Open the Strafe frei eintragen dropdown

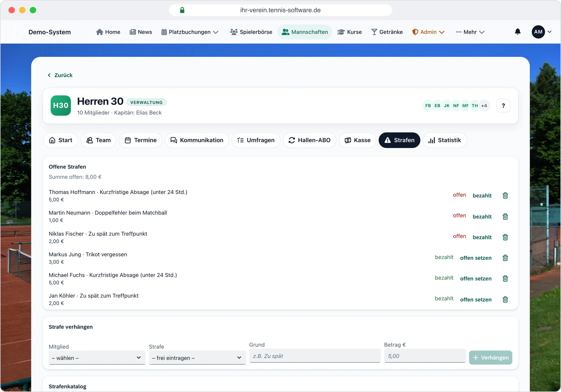197,358
